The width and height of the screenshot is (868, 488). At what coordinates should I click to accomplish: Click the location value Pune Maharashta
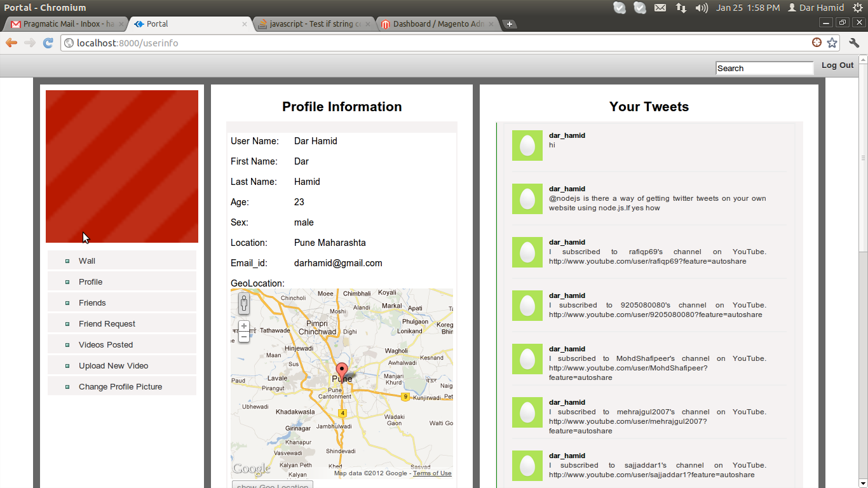pos(330,243)
